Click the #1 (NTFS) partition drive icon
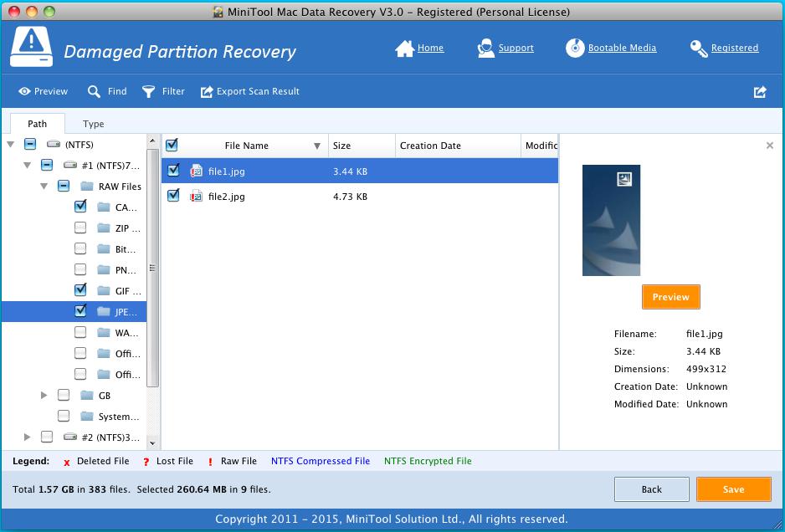 click(70, 165)
